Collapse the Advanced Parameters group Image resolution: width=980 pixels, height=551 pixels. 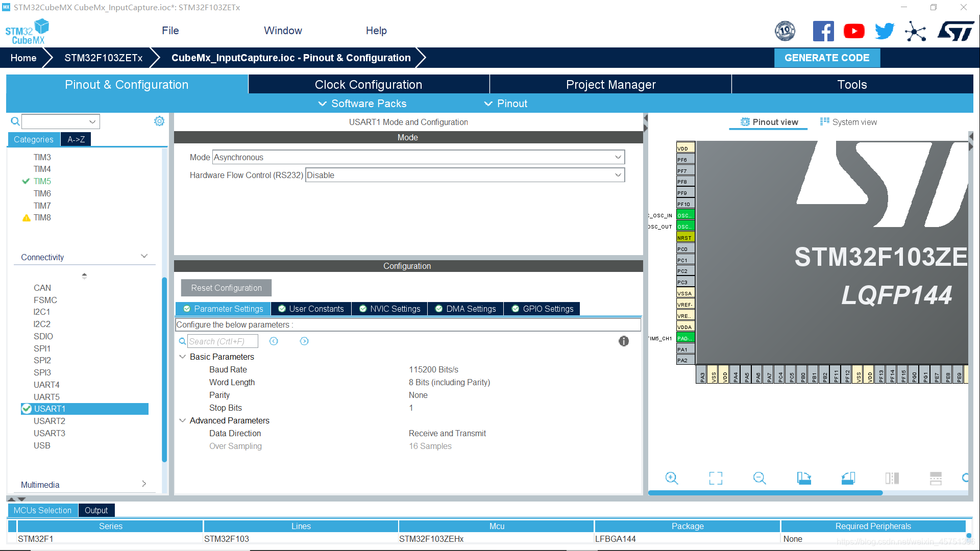182,420
